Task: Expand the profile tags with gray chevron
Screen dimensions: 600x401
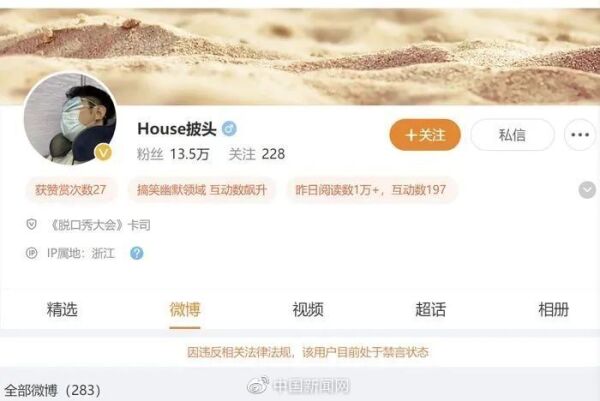Action: (x=587, y=190)
